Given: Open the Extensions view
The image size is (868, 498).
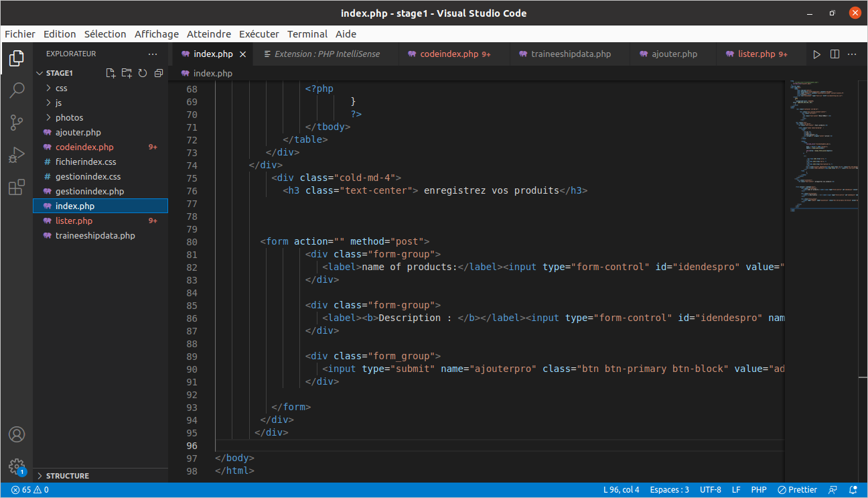Looking at the screenshot, I should pos(17,187).
